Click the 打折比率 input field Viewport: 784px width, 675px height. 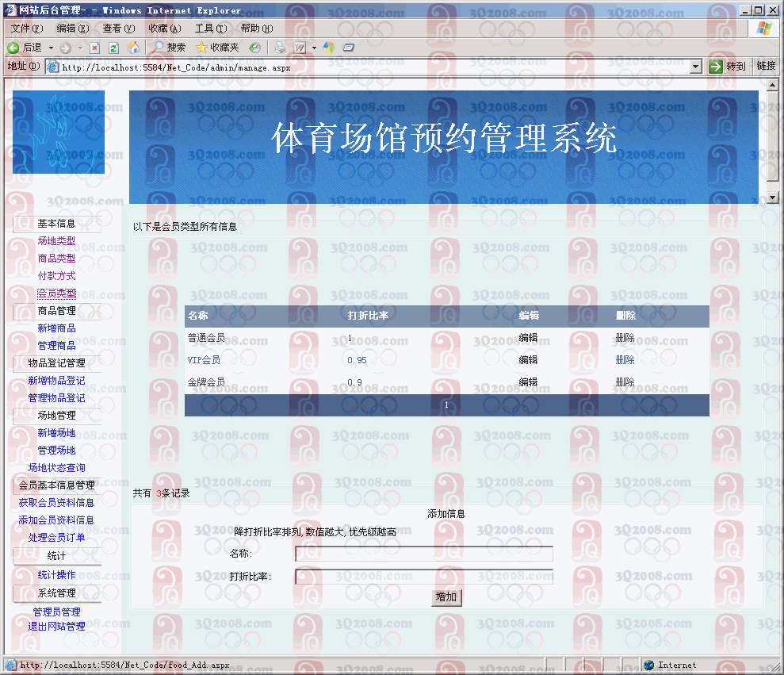(424, 577)
